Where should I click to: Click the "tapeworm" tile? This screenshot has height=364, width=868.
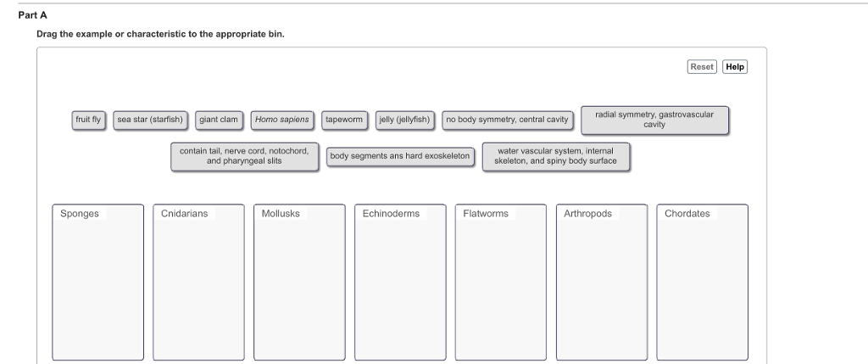pos(344,120)
